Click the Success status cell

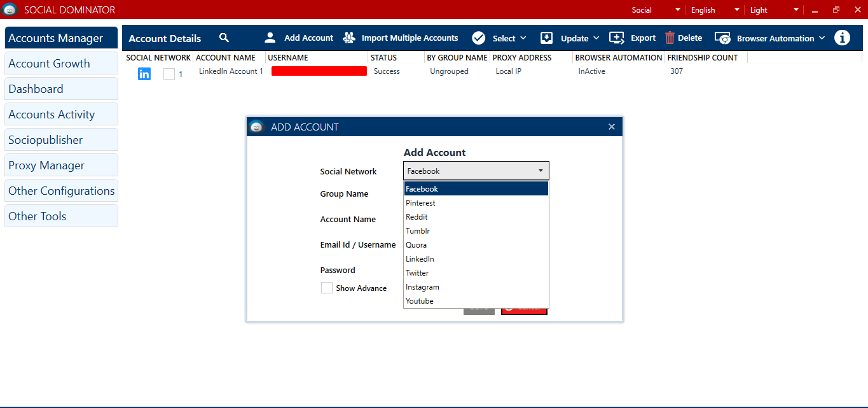pos(387,71)
